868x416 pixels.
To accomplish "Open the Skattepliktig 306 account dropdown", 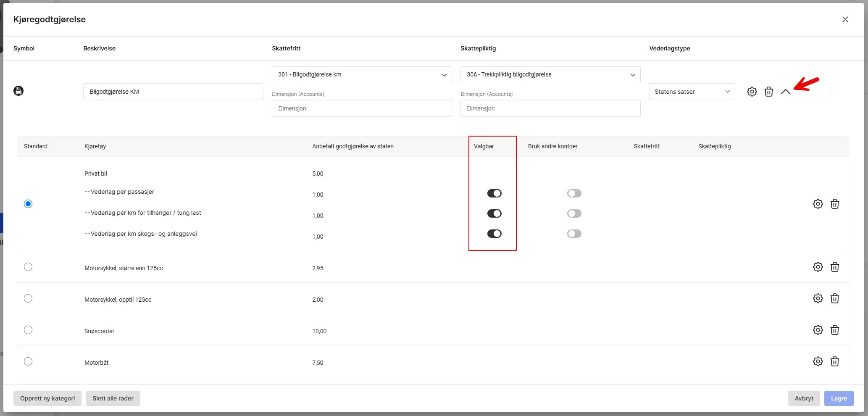I will tap(550, 75).
